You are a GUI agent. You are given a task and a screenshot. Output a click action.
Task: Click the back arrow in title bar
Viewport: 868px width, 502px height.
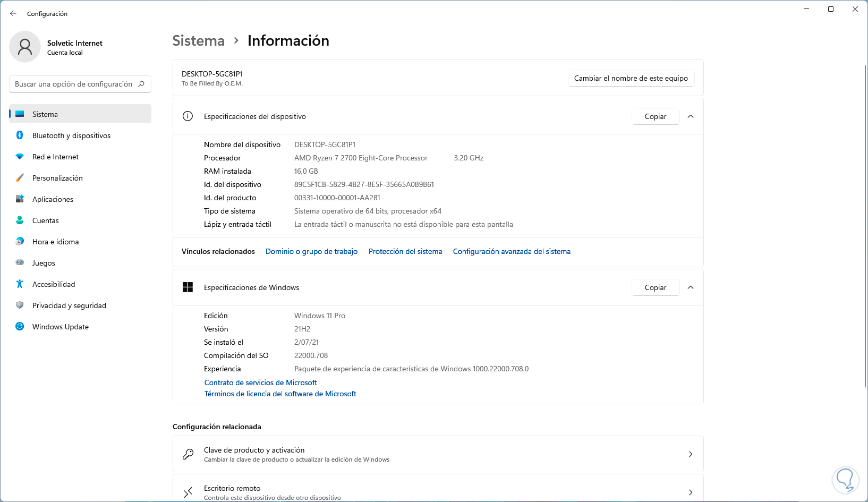(x=13, y=14)
